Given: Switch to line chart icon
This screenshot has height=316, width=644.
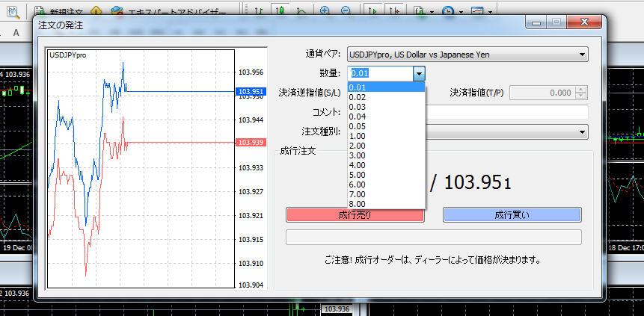Looking at the screenshot, I should pos(302,11).
